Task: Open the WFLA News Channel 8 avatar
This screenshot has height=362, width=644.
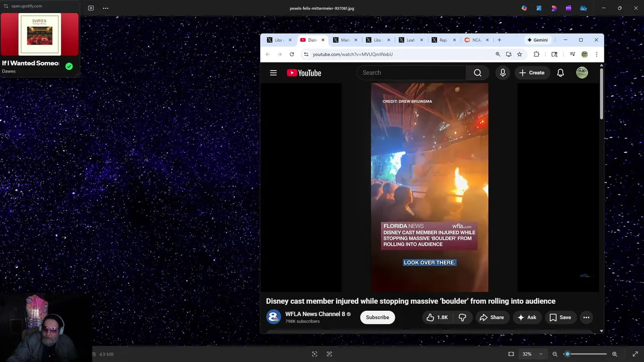Action: click(x=274, y=317)
